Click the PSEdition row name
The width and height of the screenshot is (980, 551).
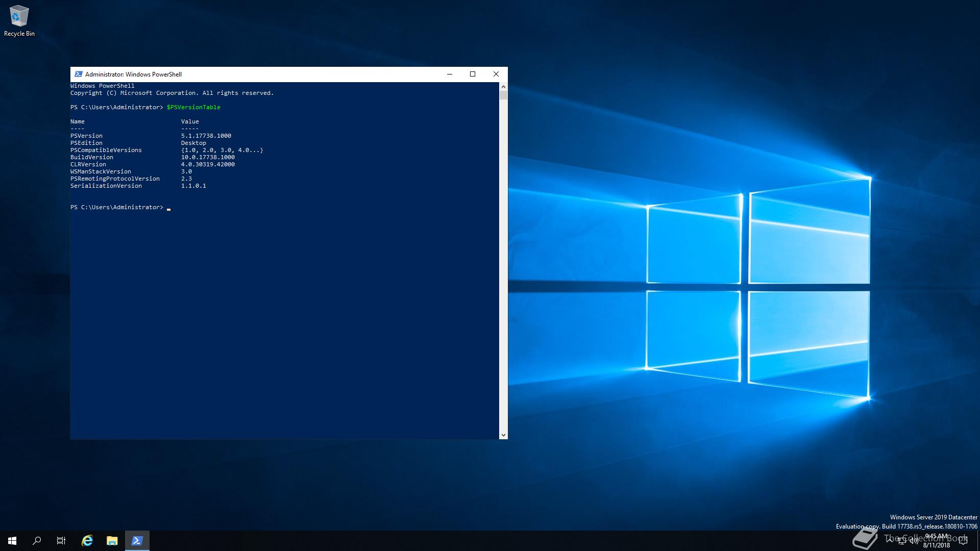click(86, 143)
